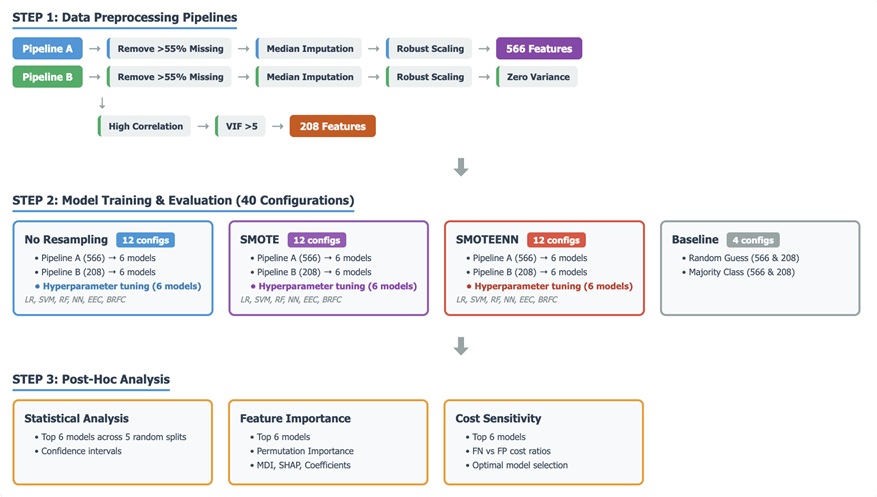Click the arrow right after Pipeline A badge
Screen dimensions: 877x497
94,49
